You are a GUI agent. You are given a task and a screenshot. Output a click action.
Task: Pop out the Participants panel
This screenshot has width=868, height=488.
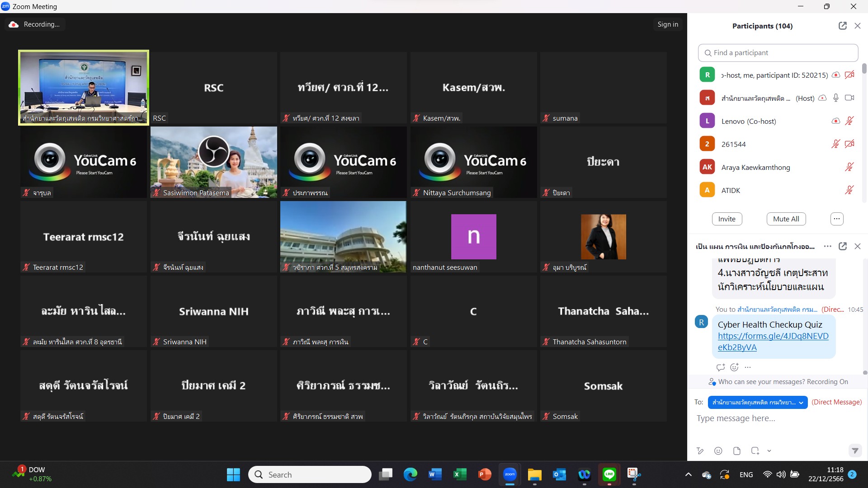coord(842,26)
